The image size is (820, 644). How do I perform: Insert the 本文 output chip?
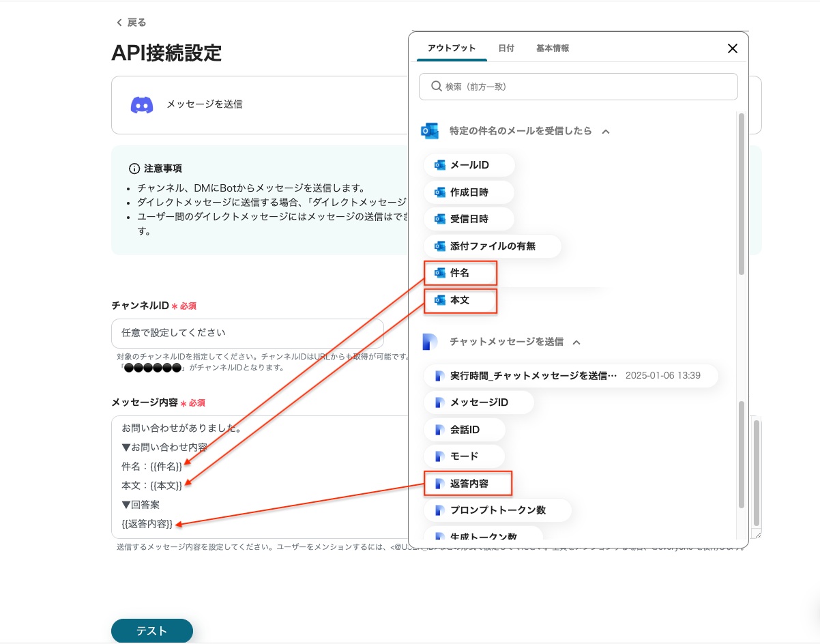(460, 300)
